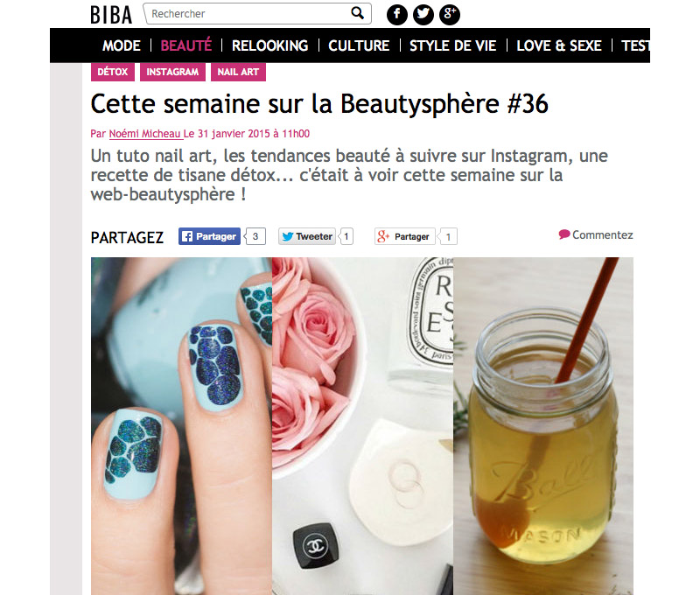Viewport: 700px width, 595px height.
Task: Navigate to STYLE DE VIE
Action: click(x=452, y=45)
